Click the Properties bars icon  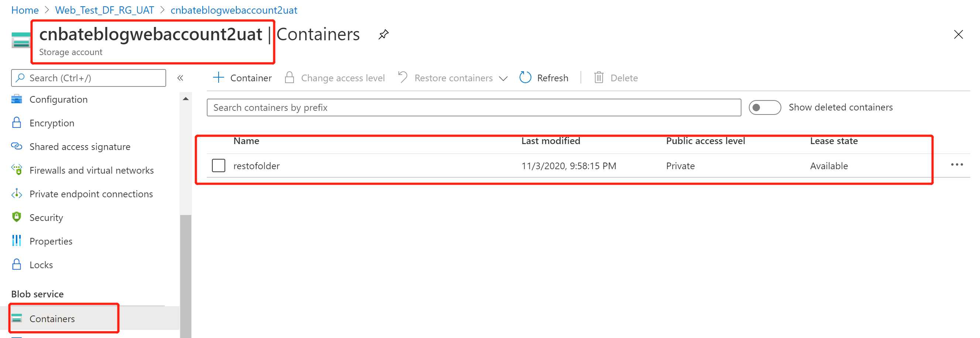(x=17, y=240)
